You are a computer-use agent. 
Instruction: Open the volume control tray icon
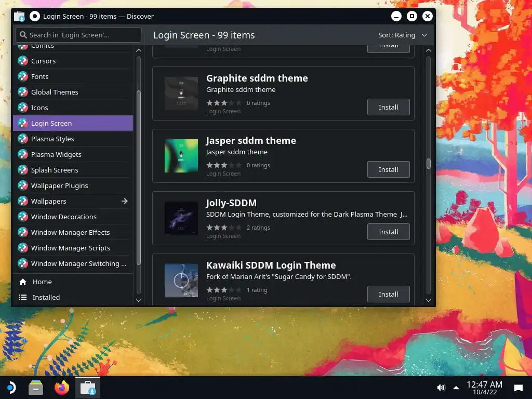[x=441, y=388]
